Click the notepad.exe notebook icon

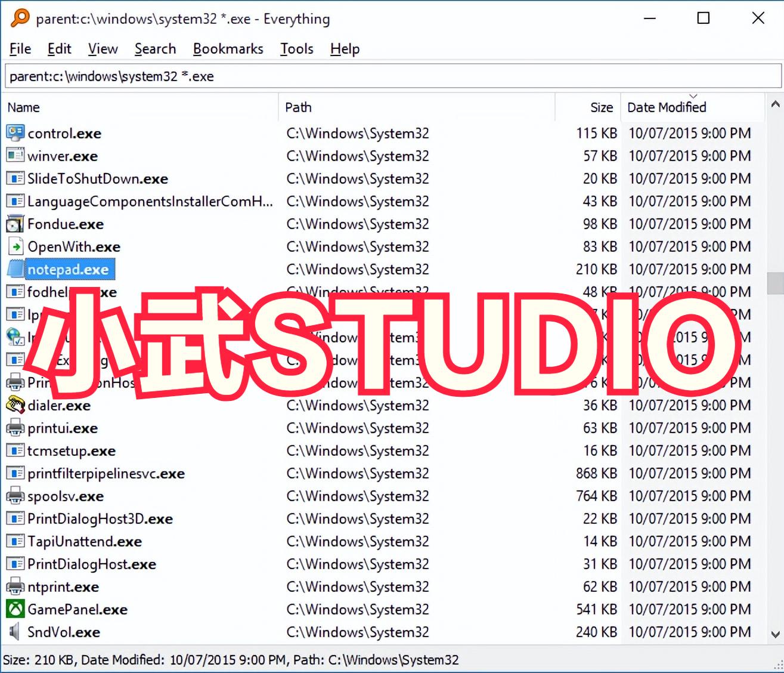click(x=15, y=269)
